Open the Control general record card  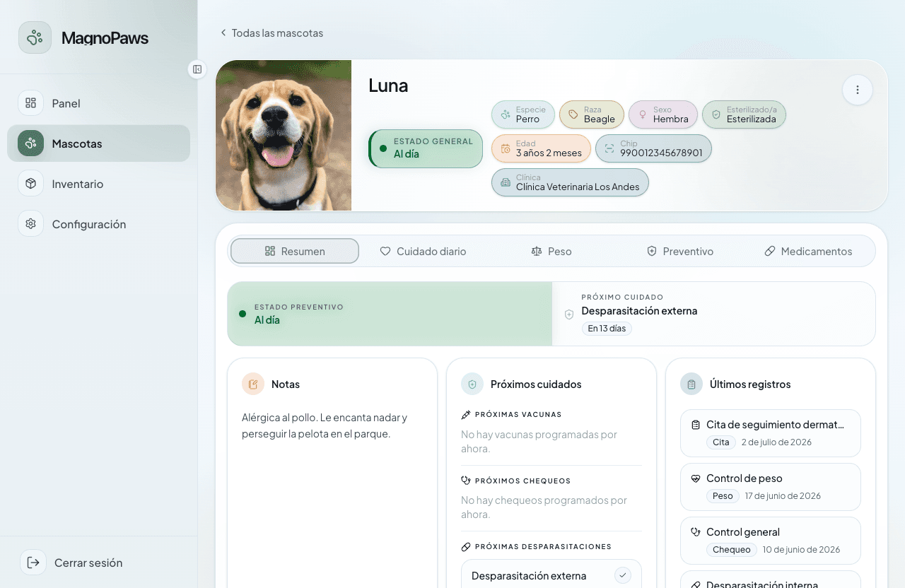tap(771, 541)
